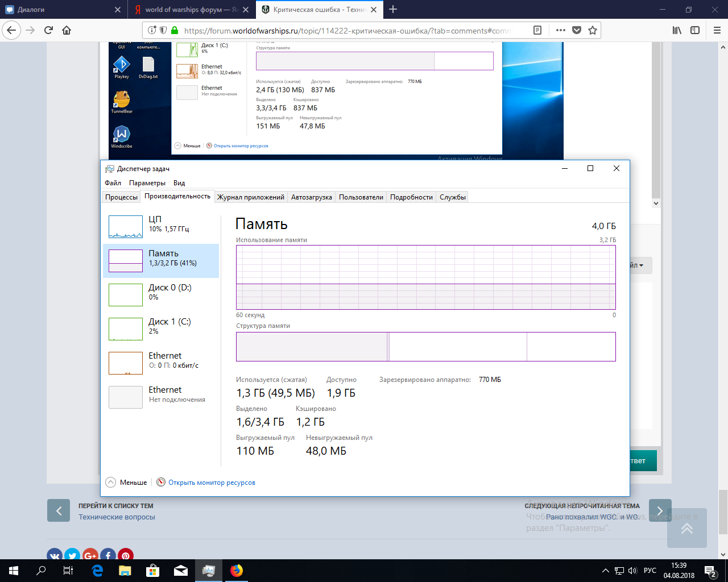Click Открыть монитор ресурсов link
This screenshot has width=728, height=582.
tap(212, 483)
